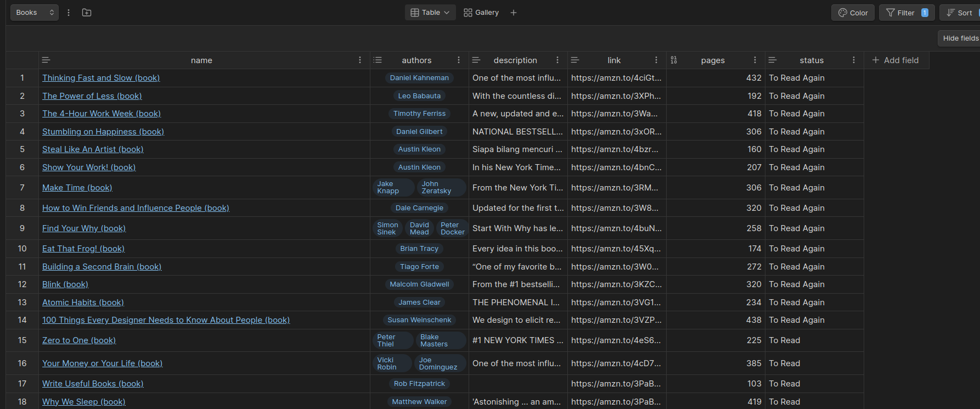Open Stumbling on Happiness (book) link
Viewport: 980px width, 409px height.
pyautogui.click(x=103, y=132)
